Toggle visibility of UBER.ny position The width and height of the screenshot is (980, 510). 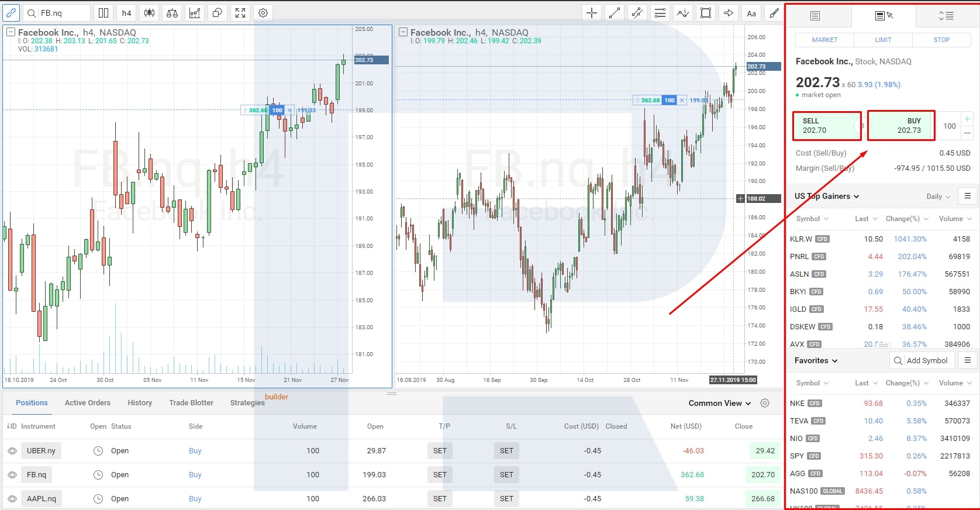(x=12, y=451)
